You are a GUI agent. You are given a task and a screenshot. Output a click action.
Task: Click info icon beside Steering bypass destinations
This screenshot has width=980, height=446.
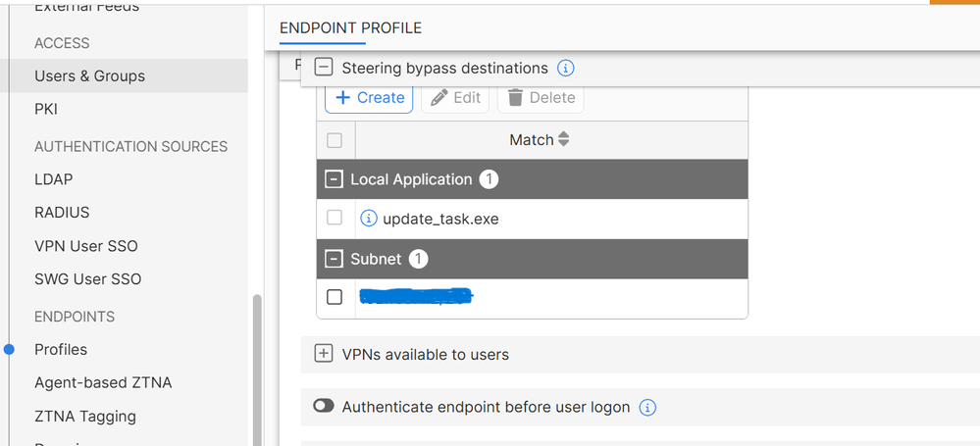[566, 69]
